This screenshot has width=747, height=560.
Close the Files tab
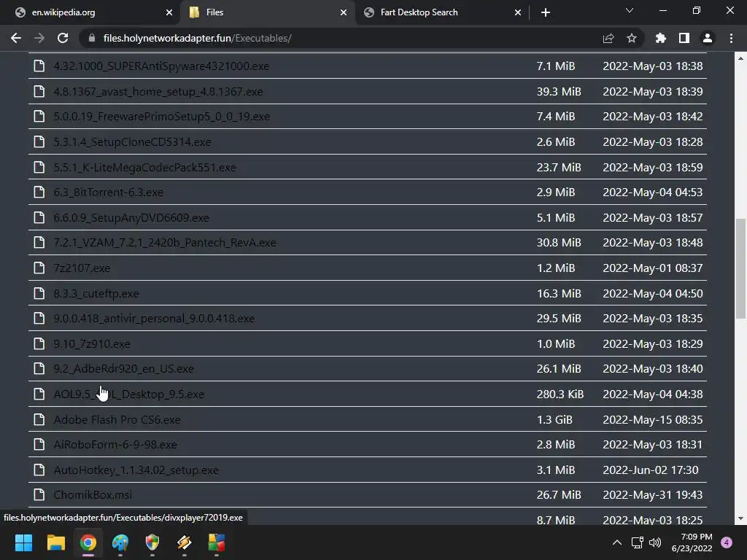pos(344,12)
